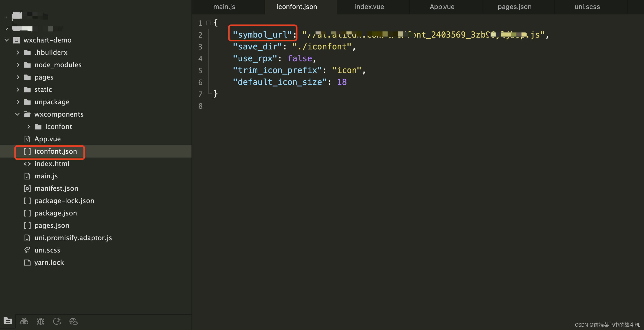Screen dimensions: 644x330
Task: Select the binoculars search icon
Action: pyautogui.click(x=24, y=321)
